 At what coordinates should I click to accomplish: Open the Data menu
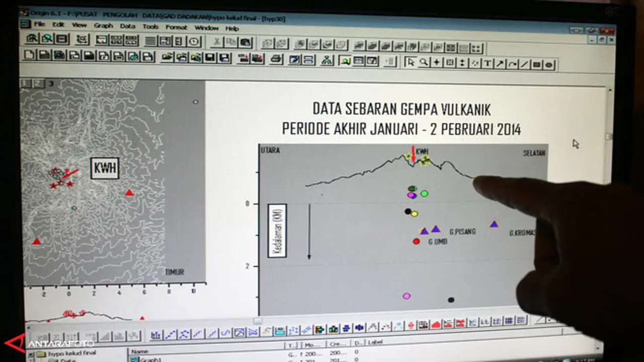point(128,26)
